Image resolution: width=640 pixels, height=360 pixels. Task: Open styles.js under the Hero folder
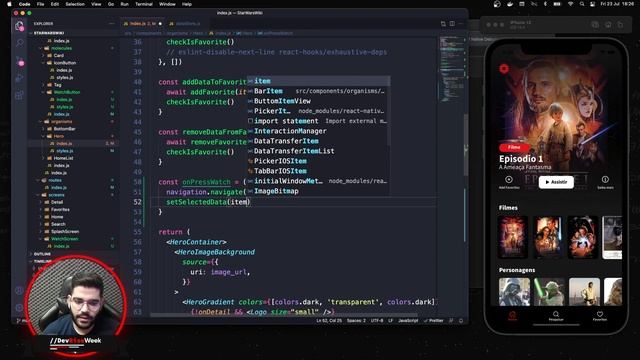64,151
